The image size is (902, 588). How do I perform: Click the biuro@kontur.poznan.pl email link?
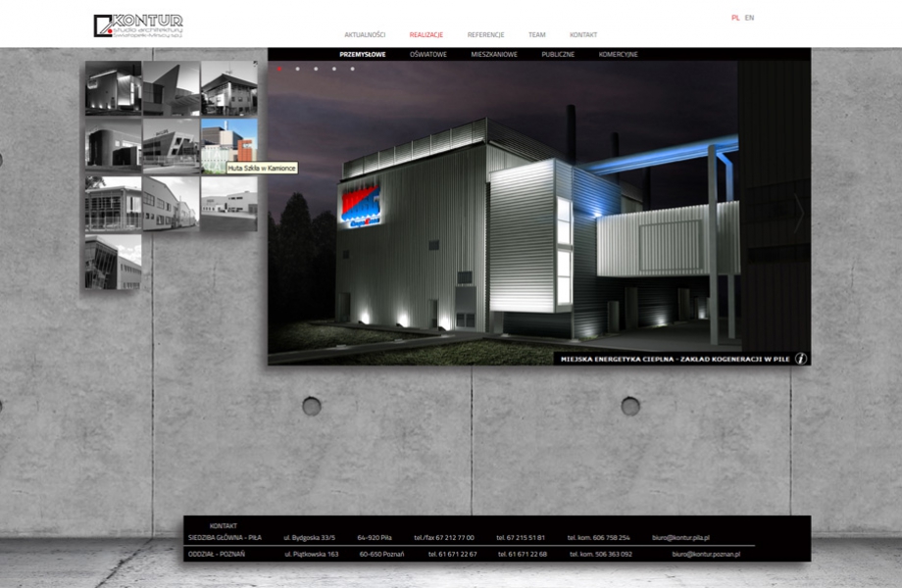coord(706,555)
